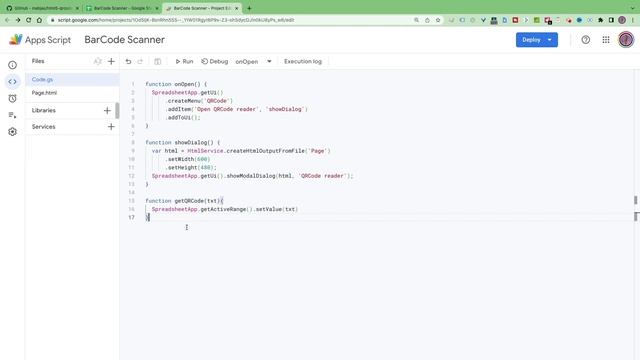Select the BarCode Scanner Project Editor tab
640x360 pixels.
coord(202,8)
